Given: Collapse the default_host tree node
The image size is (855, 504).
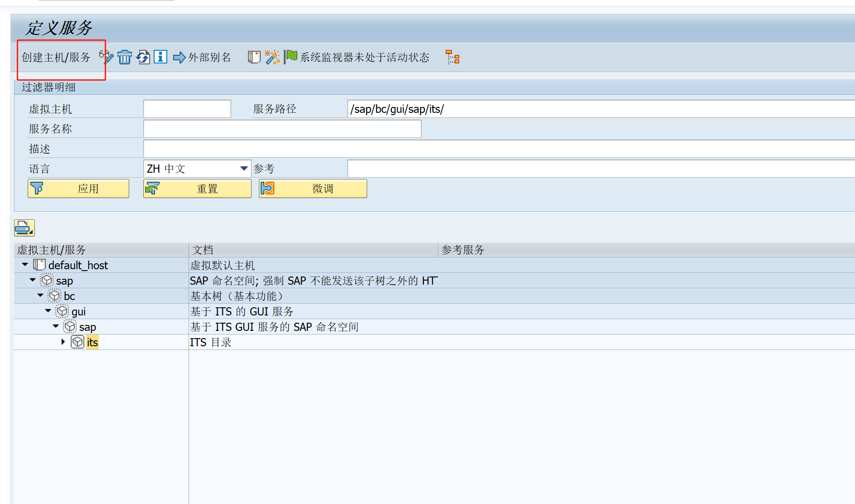Looking at the screenshot, I should [25, 265].
